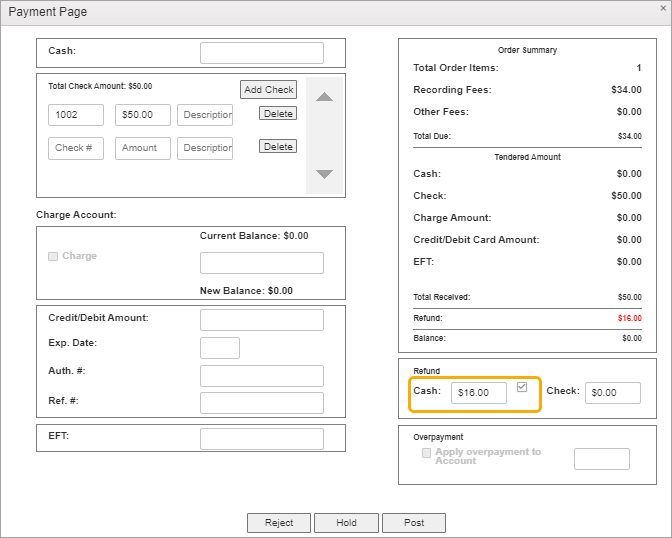Put the payment on Hold
This screenshot has width=672, height=538.
tap(346, 523)
